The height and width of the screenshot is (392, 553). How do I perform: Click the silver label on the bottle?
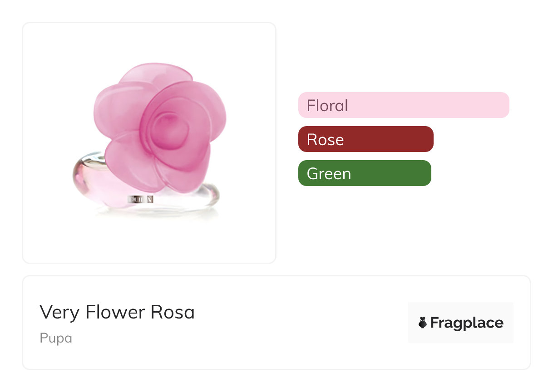141,199
